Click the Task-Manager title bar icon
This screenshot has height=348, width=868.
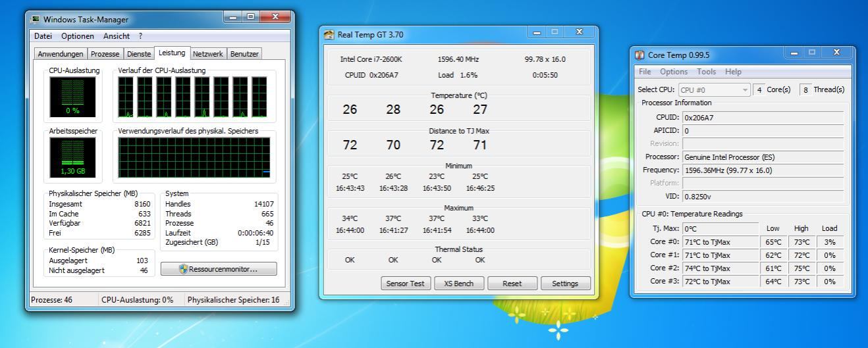click(x=35, y=19)
